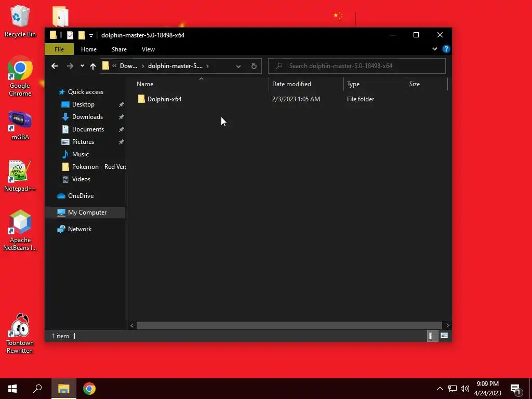Viewport: 532px width, 399px height.
Task: Expand the breadcrumb chevron after dolphin-master
Action: [207, 66]
